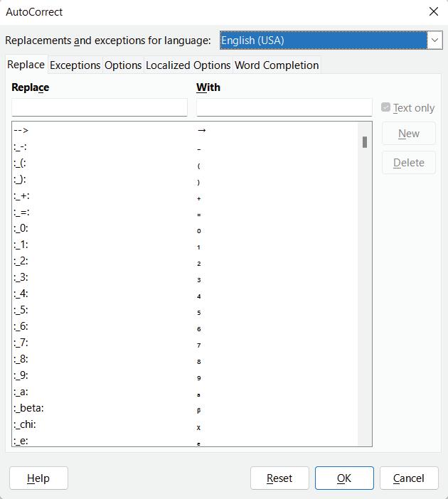Click the Reset button

(279, 478)
